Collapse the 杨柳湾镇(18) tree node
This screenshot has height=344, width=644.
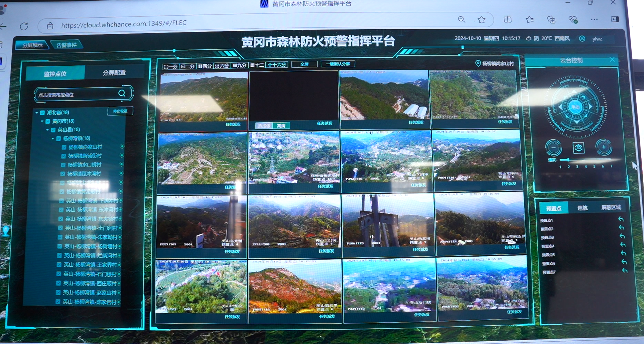[53, 138]
